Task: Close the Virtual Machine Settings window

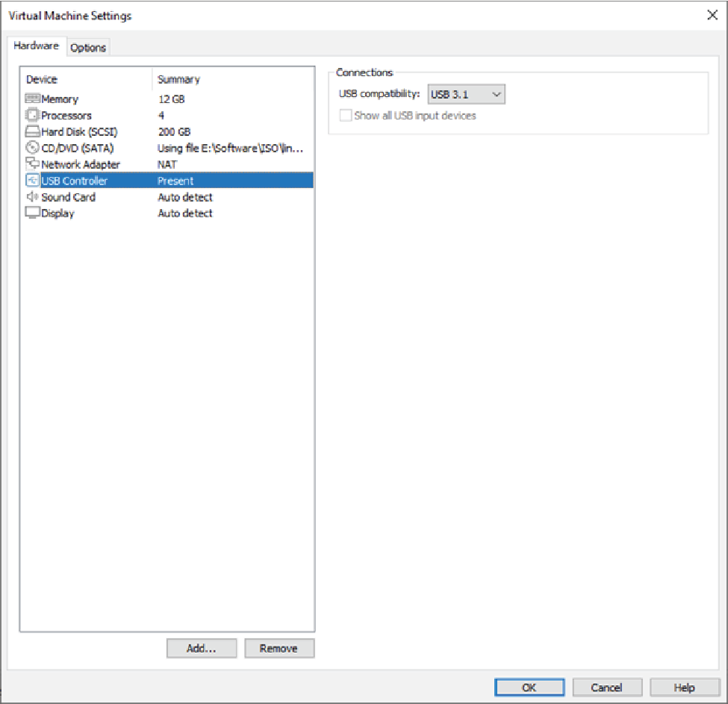Action: tap(712, 16)
